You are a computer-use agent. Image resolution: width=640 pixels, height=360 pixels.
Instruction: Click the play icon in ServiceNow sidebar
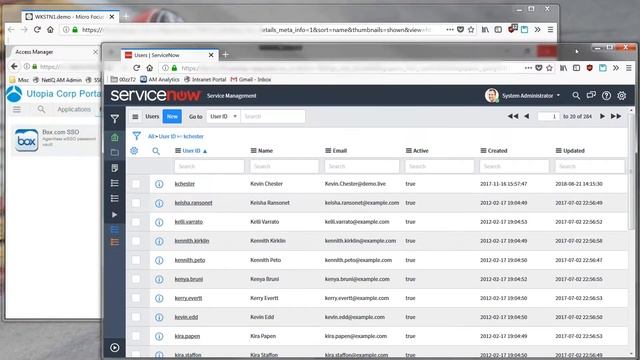coord(115,215)
